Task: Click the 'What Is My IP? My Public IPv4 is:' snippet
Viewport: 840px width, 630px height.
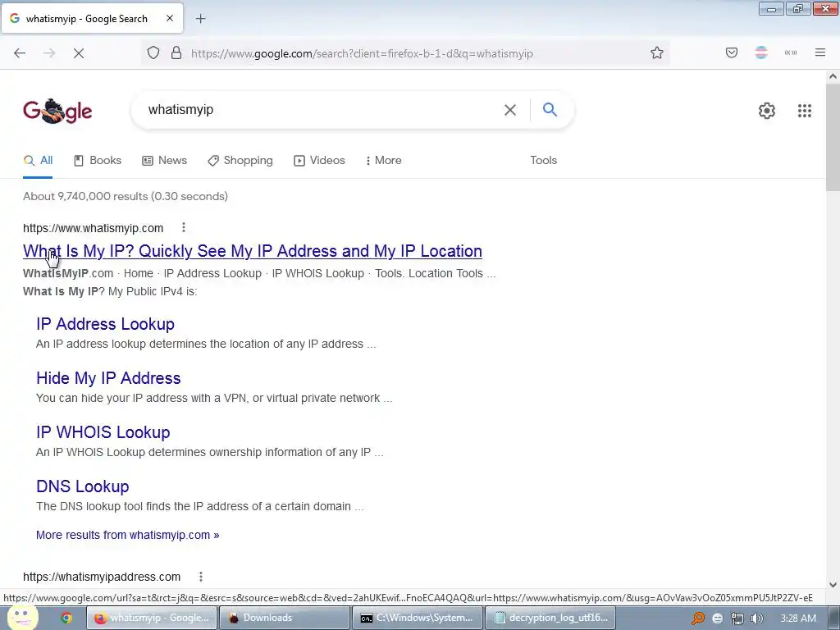Action: (110, 291)
